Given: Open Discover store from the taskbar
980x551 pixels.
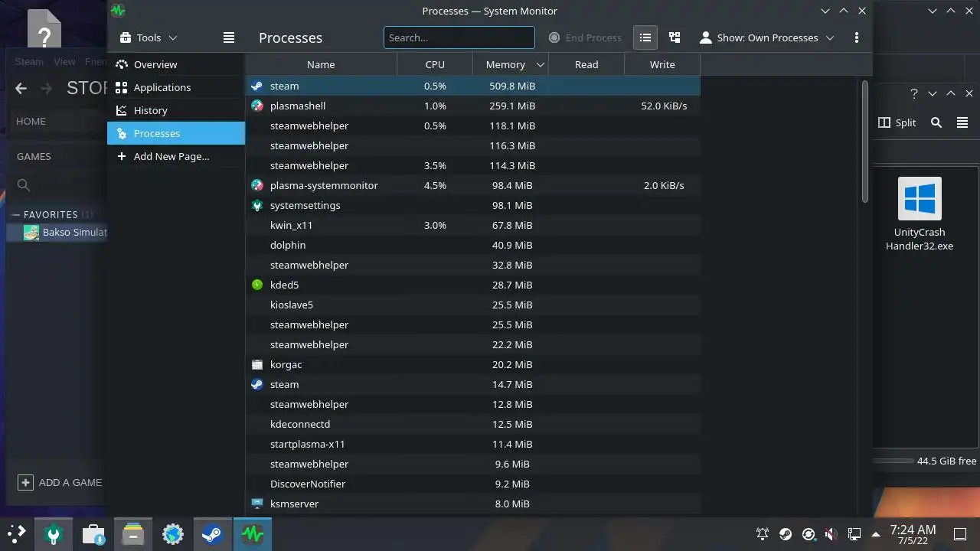Looking at the screenshot, I should click(x=93, y=533).
